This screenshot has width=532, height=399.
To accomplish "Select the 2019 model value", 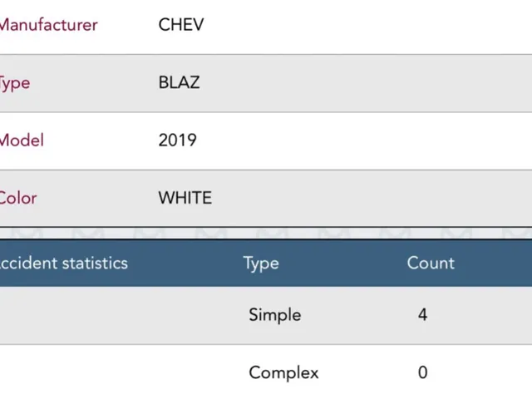I will click(177, 140).
